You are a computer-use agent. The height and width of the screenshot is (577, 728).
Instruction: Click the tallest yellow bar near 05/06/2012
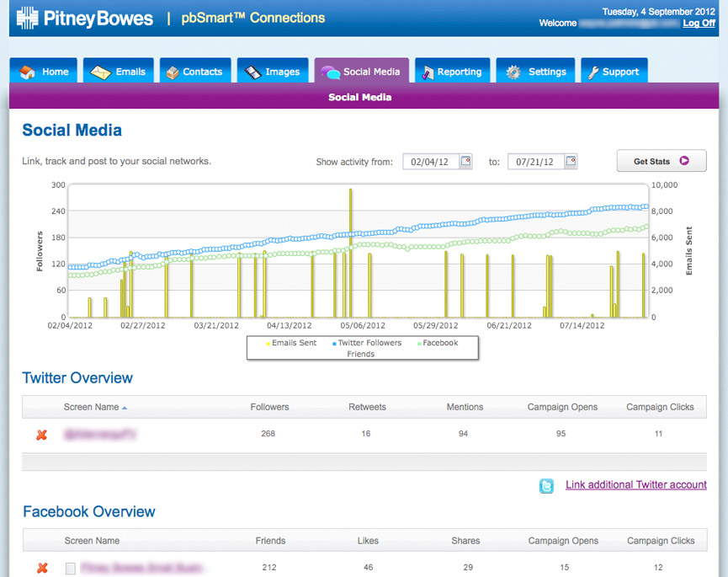point(351,253)
